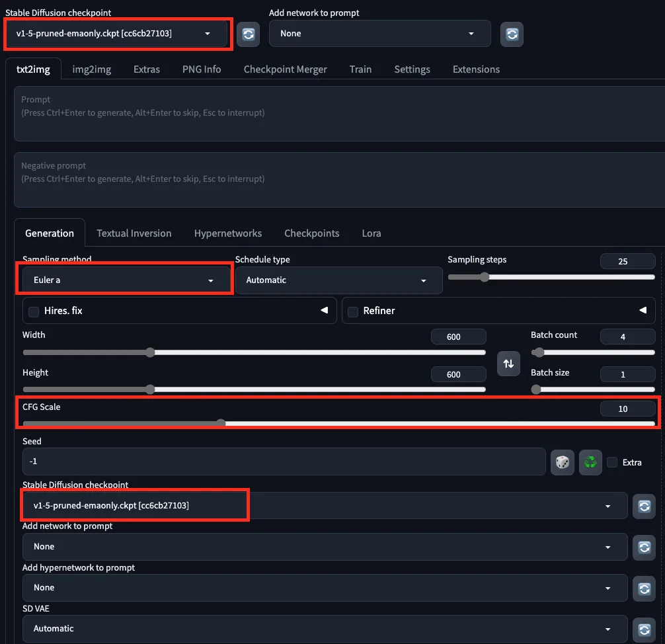Reuse last seed with the recycle icon
The image size is (665, 644).
point(590,462)
